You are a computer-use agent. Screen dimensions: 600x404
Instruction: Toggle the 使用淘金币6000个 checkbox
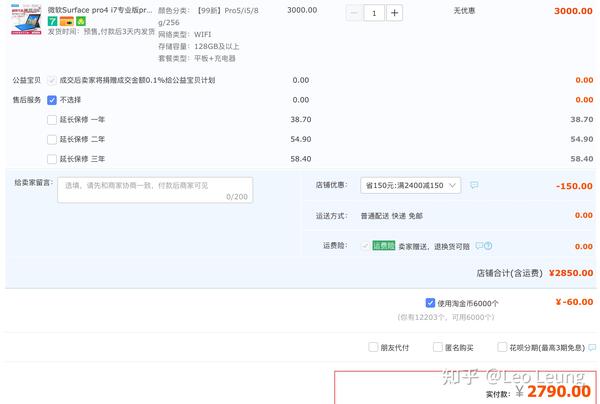click(430, 303)
